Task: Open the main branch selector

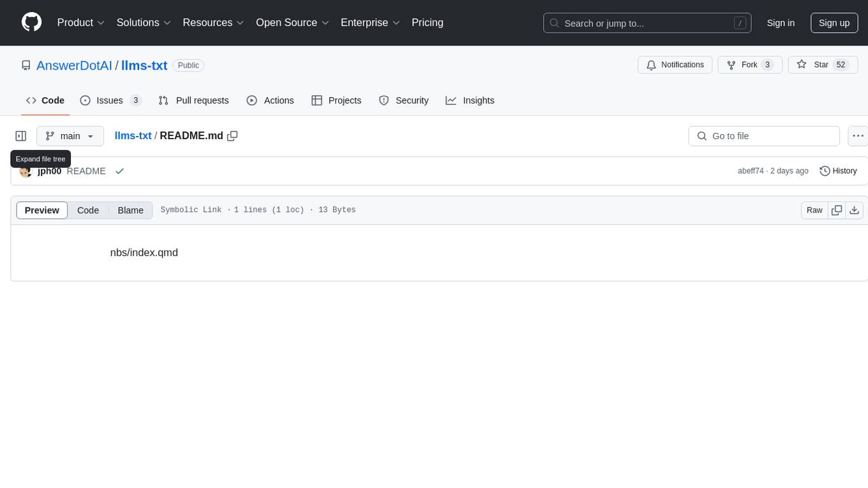Action: coord(70,136)
